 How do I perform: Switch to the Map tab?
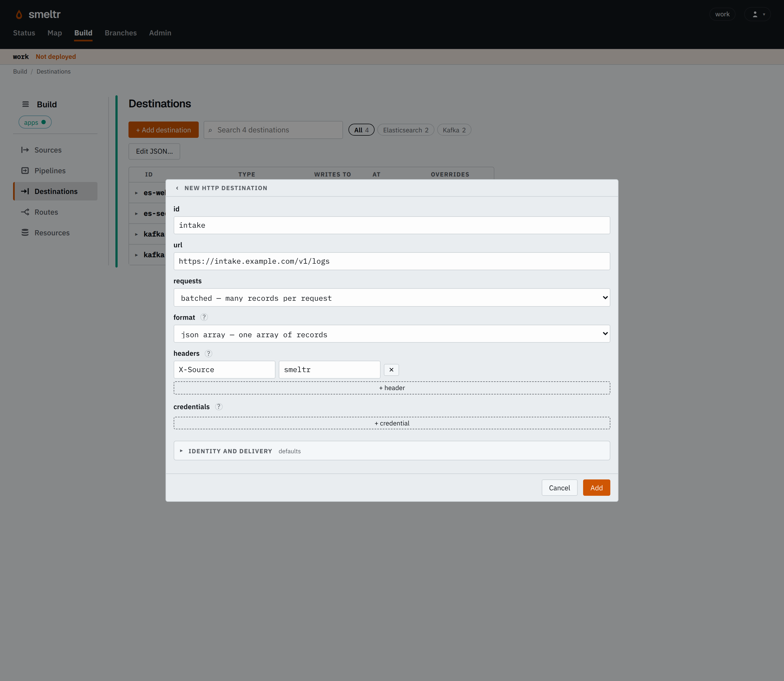coord(55,33)
